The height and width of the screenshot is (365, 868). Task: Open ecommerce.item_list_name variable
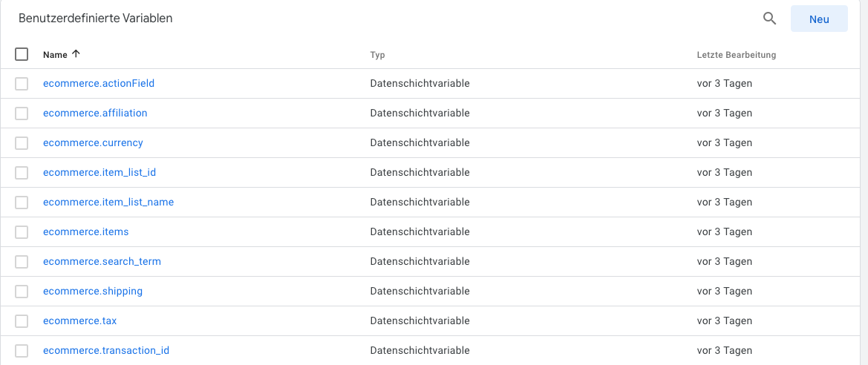pyautogui.click(x=108, y=202)
